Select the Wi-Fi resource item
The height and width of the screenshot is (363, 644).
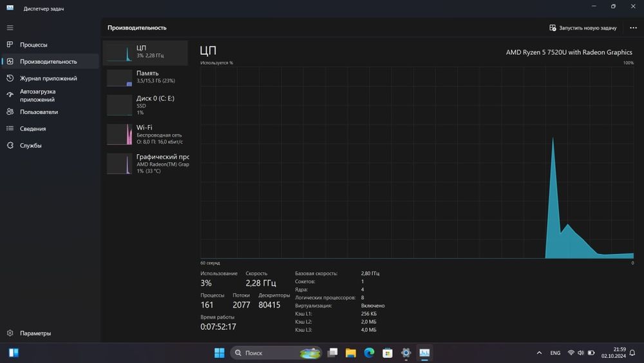tap(146, 134)
